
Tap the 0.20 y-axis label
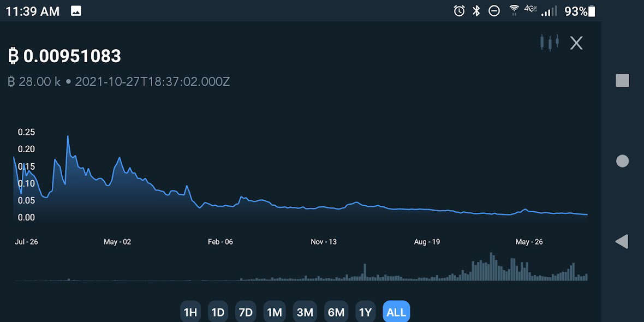[x=26, y=149]
